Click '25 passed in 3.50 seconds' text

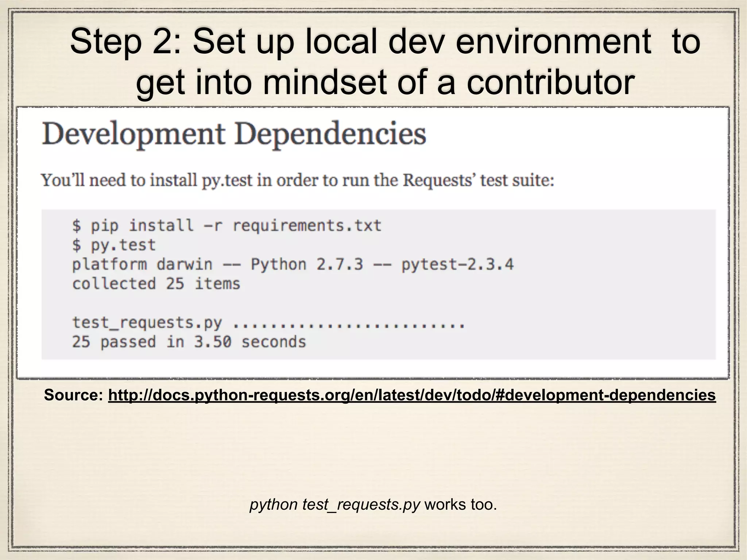(189, 342)
